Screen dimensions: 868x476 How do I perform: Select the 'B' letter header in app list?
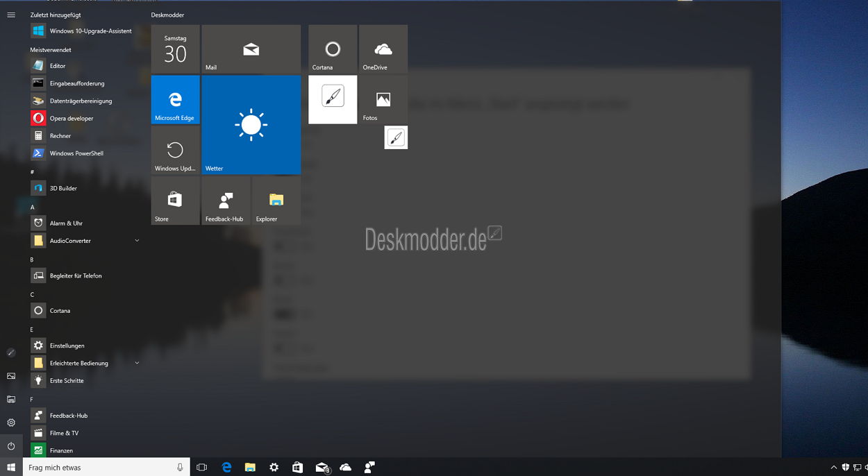32,260
